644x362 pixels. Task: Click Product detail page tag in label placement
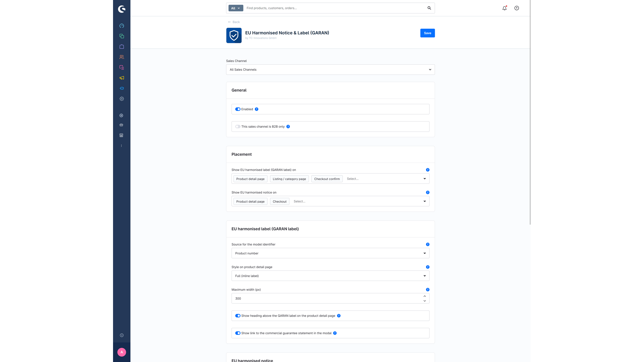(x=250, y=179)
